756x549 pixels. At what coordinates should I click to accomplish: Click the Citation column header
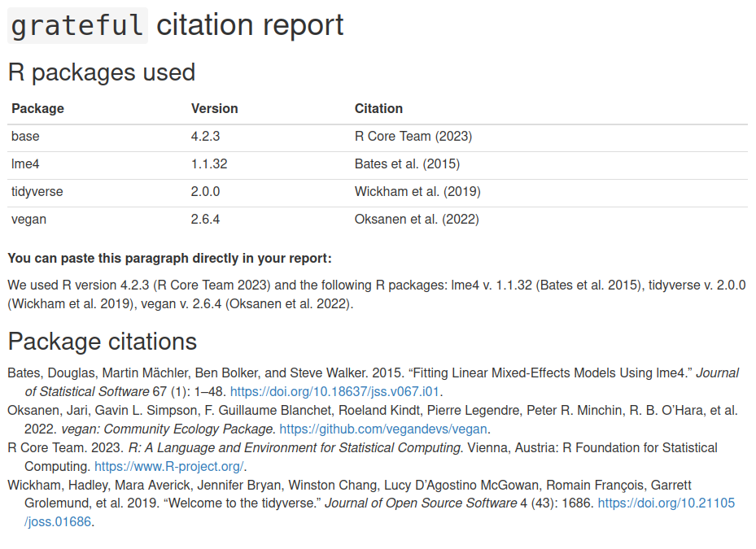[x=378, y=108]
